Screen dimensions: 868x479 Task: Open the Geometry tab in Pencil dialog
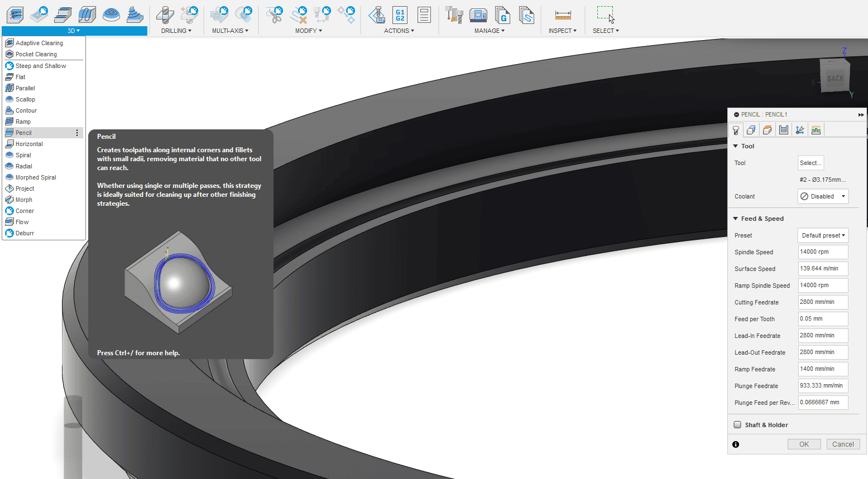751,130
